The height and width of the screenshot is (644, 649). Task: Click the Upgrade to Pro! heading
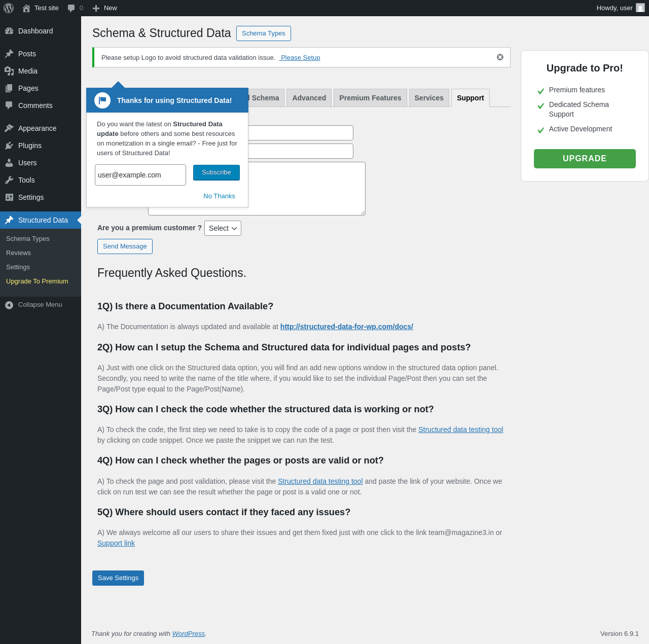(585, 68)
